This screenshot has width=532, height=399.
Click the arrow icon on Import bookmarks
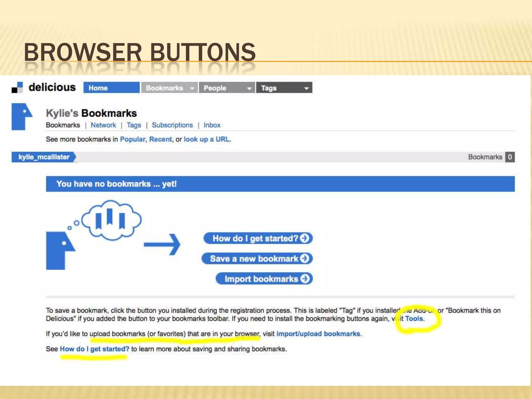(305, 279)
